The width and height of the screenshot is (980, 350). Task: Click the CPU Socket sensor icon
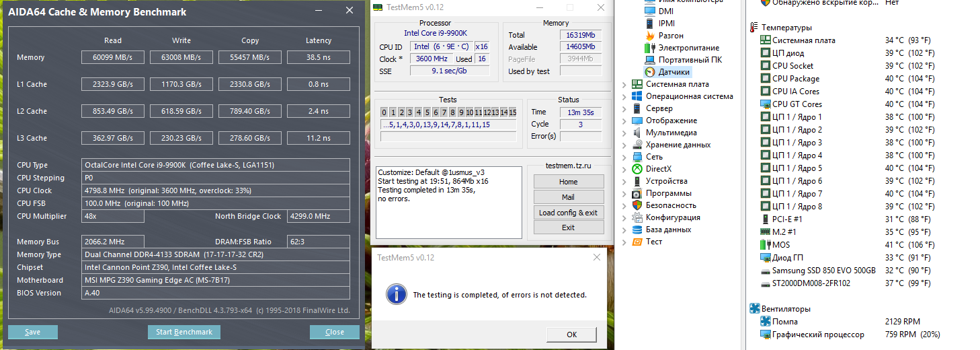point(766,66)
